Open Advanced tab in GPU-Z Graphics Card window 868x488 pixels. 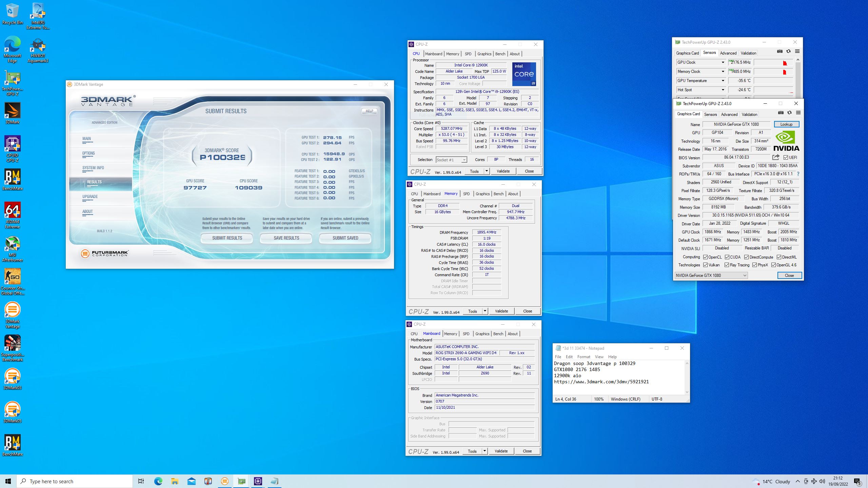point(729,115)
